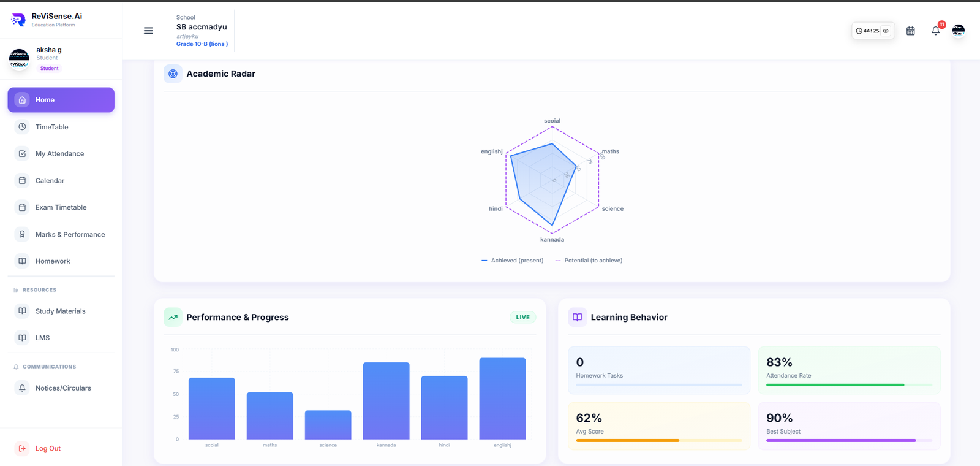Click the 90% Best Subject card
980x466 pixels.
point(849,426)
